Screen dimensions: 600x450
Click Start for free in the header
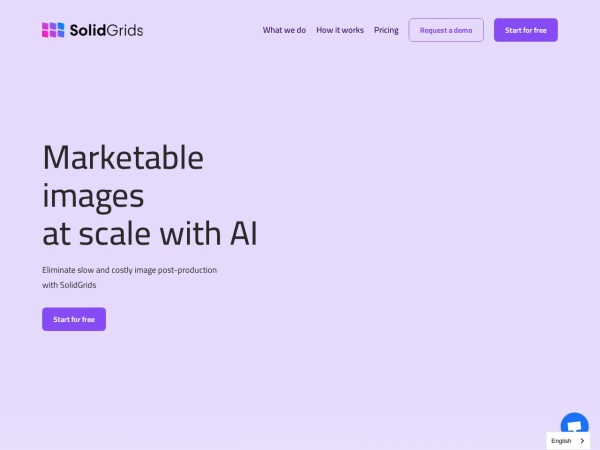525,30
